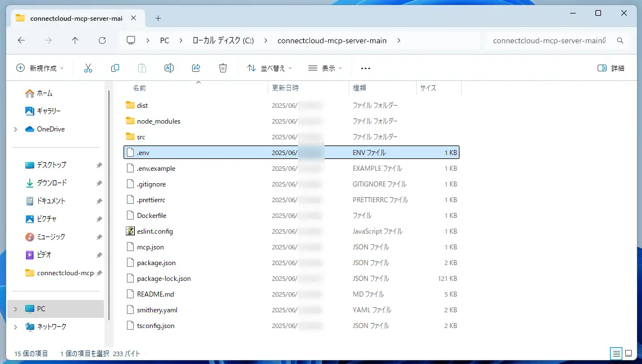
Task: Switch to details list view icon in status bar
Action: click(616, 353)
